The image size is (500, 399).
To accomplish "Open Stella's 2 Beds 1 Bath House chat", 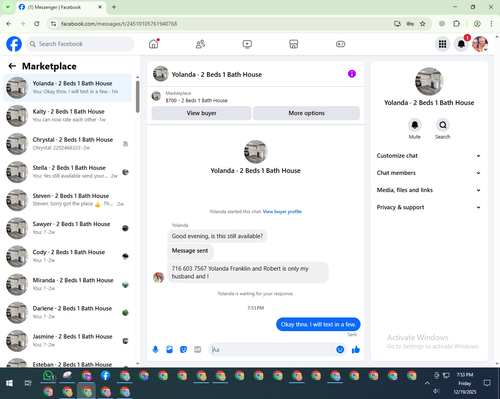I will pos(67,172).
